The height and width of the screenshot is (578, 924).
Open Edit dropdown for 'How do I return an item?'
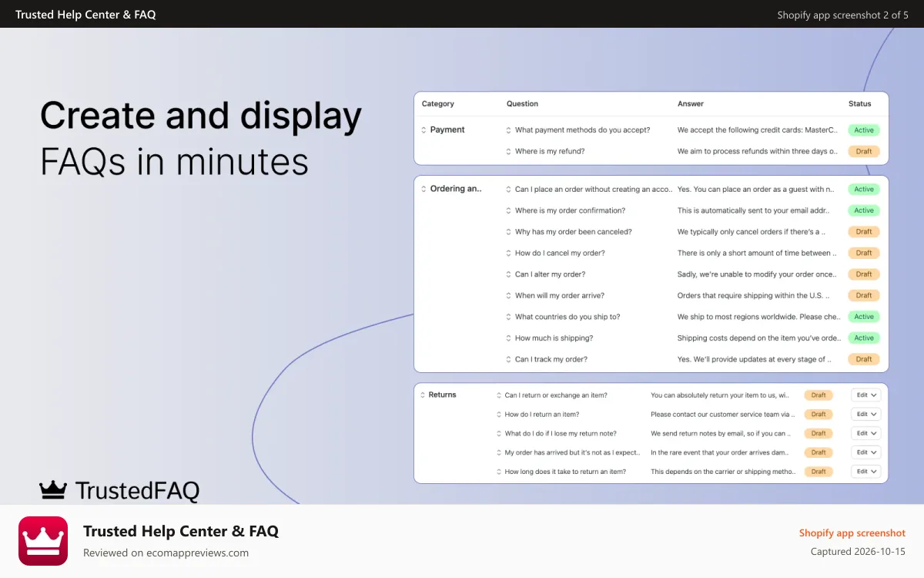(x=866, y=414)
